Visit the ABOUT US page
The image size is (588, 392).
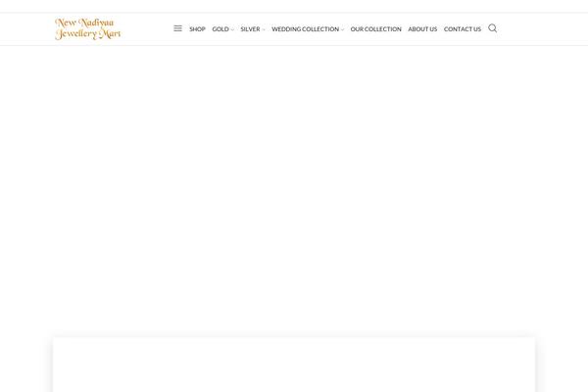coord(422,28)
